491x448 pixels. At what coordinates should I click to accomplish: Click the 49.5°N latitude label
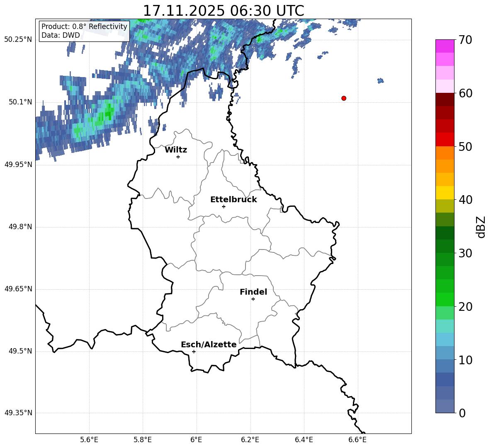(20, 351)
